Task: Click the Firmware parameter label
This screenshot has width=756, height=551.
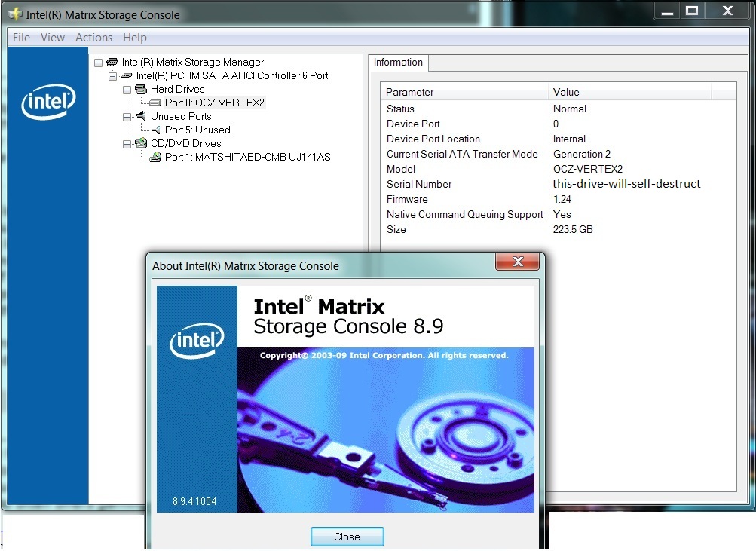Action: click(407, 199)
